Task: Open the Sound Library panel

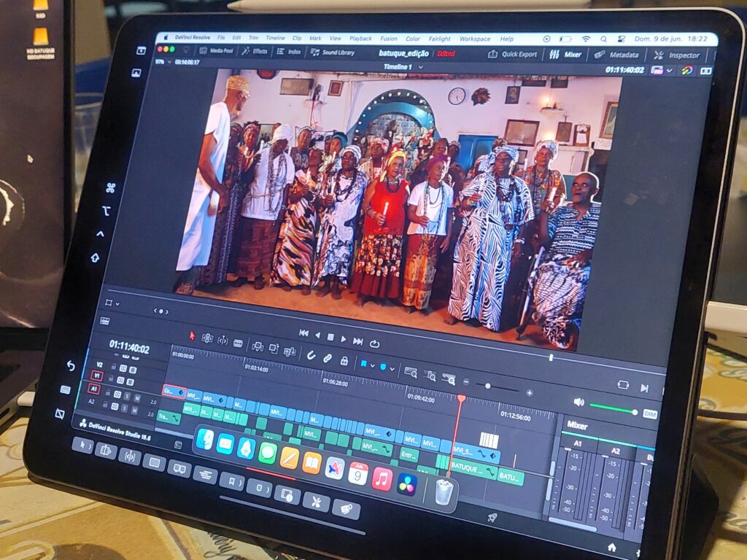Action: 333,52
